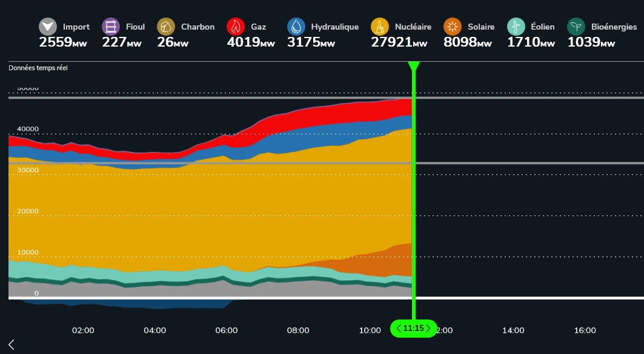
Task: Click the yellow Nucléaire icon
Action: [x=380, y=27]
